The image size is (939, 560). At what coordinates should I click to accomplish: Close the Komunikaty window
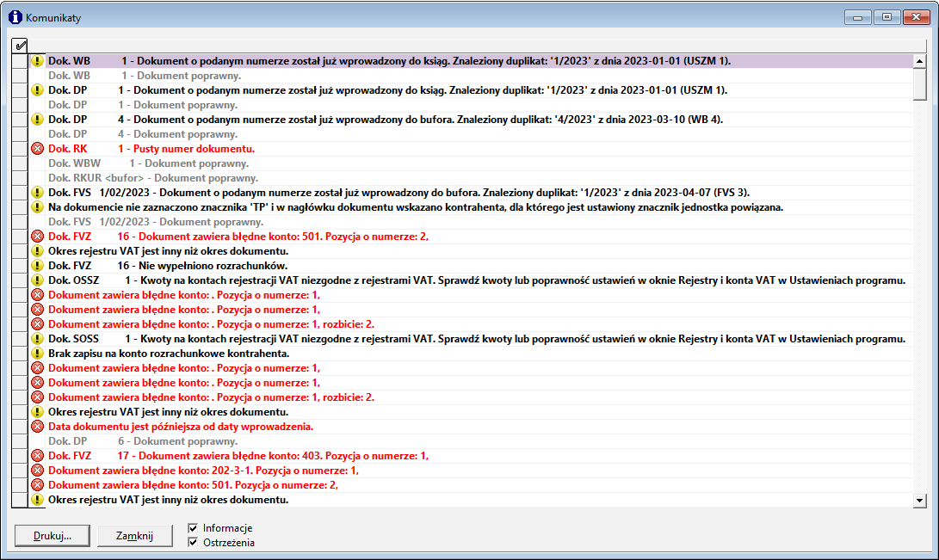coord(916,17)
